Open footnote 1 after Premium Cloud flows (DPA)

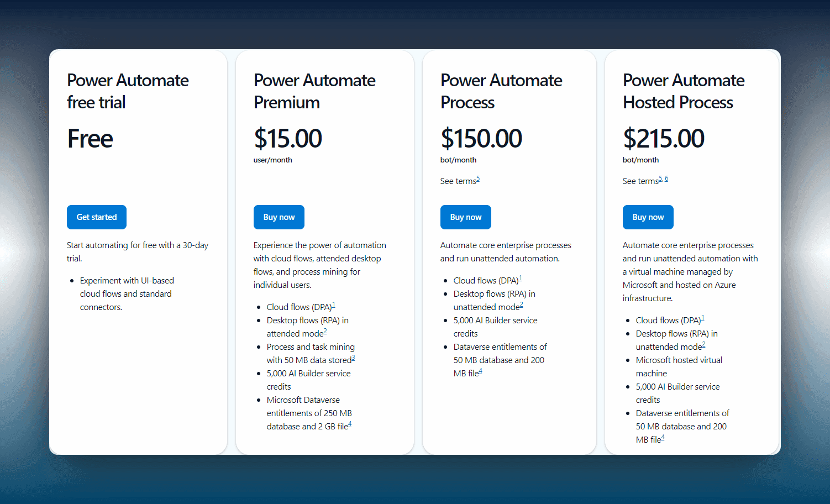[334, 305]
